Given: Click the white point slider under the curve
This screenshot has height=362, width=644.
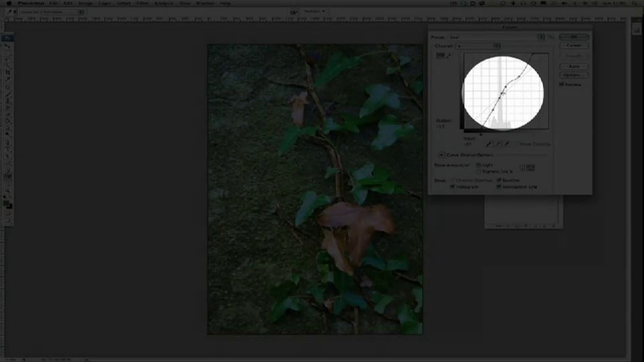Looking at the screenshot, I should coord(533,134).
